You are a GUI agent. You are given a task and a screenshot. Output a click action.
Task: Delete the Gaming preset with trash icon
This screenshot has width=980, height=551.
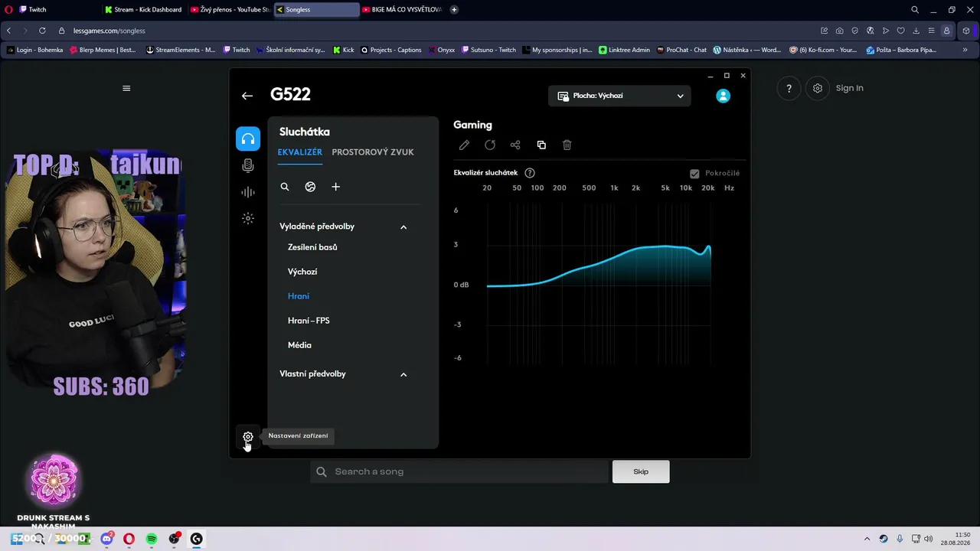pyautogui.click(x=567, y=145)
